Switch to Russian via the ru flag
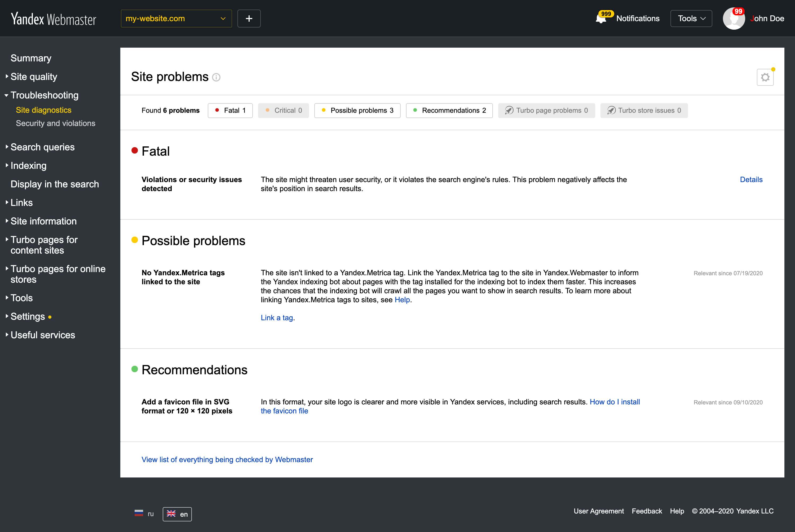This screenshot has width=795, height=532. 144,514
